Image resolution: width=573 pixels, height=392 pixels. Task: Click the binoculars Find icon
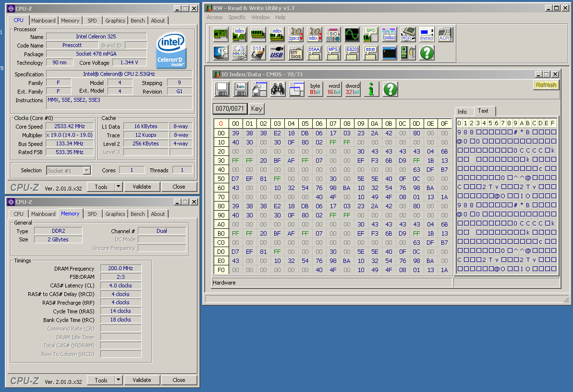[x=278, y=89]
